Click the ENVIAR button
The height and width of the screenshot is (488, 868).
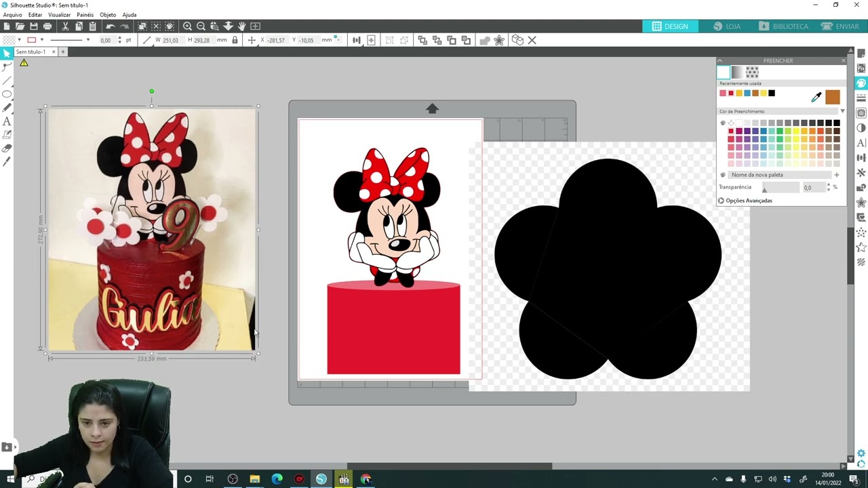tap(840, 26)
